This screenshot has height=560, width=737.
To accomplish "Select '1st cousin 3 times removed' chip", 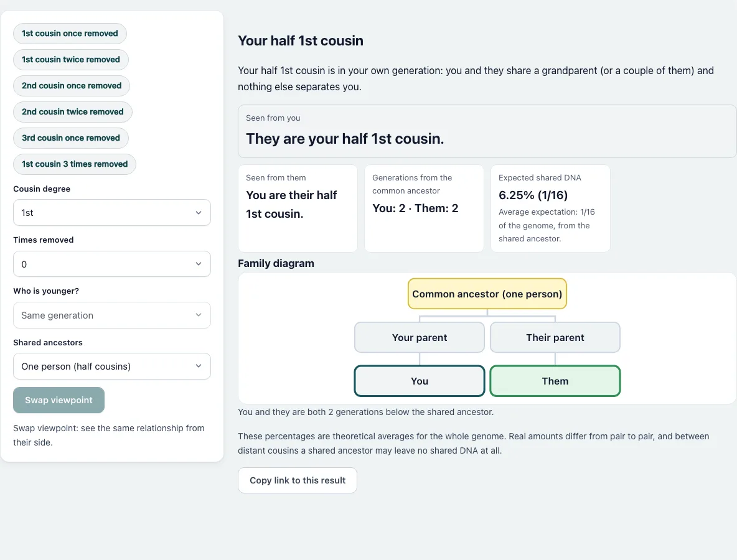I will click(x=75, y=164).
